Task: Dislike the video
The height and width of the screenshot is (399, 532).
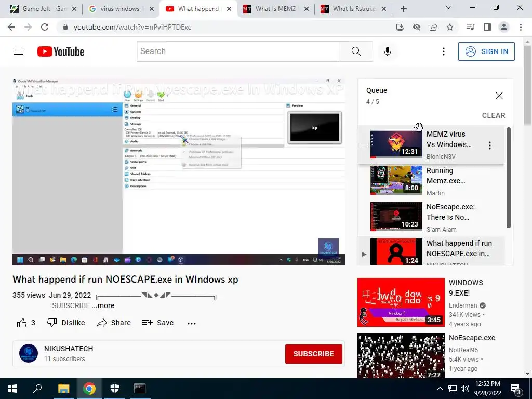Action: [x=66, y=323]
